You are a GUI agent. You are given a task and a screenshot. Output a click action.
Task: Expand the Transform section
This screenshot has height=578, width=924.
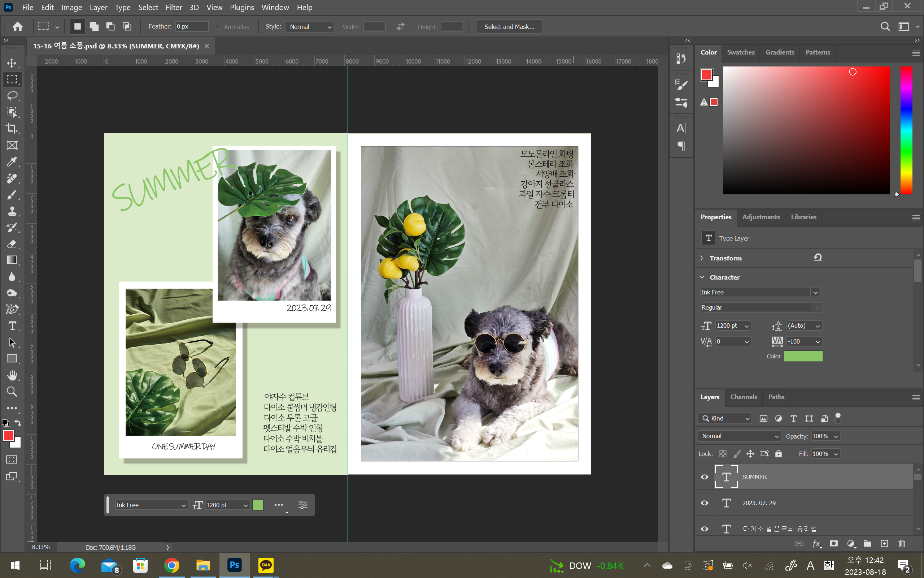702,258
